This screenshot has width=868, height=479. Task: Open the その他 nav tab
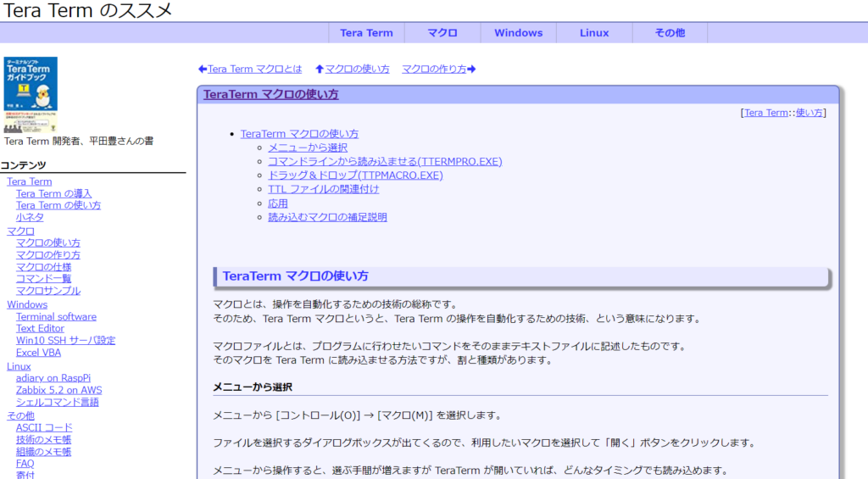(670, 33)
